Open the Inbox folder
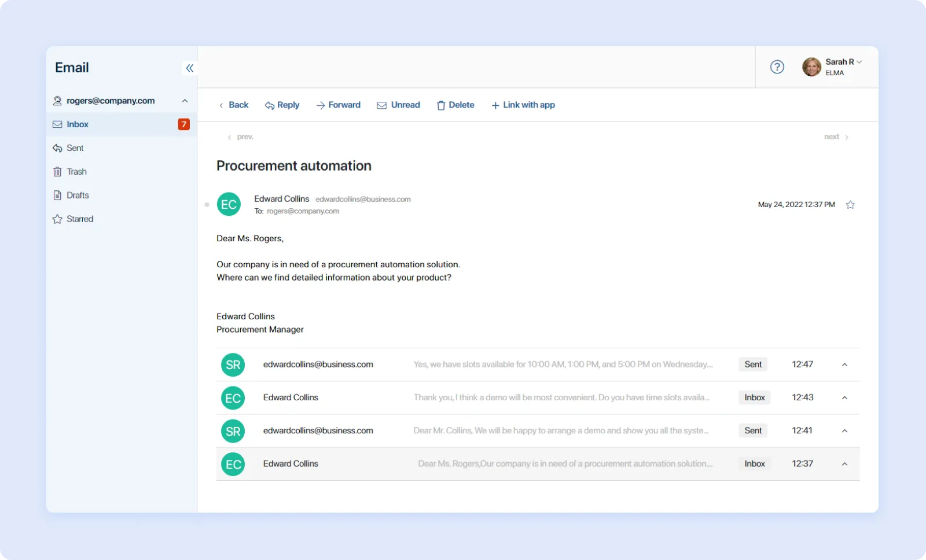 pos(78,124)
